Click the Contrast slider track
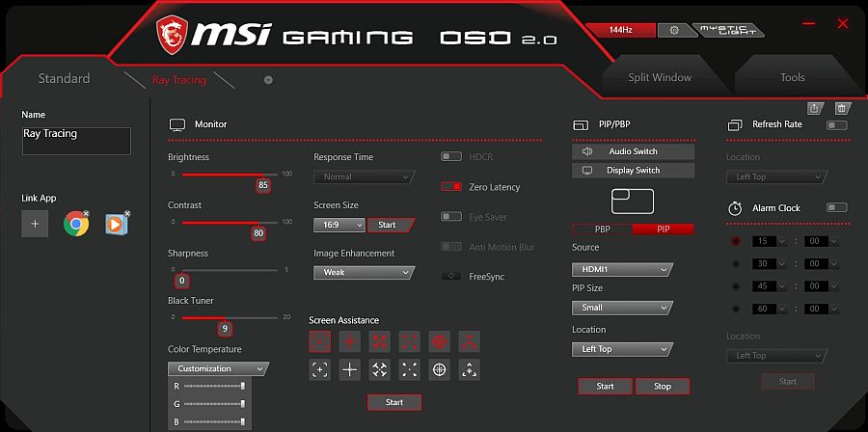868x432 pixels. coord(230,223)
